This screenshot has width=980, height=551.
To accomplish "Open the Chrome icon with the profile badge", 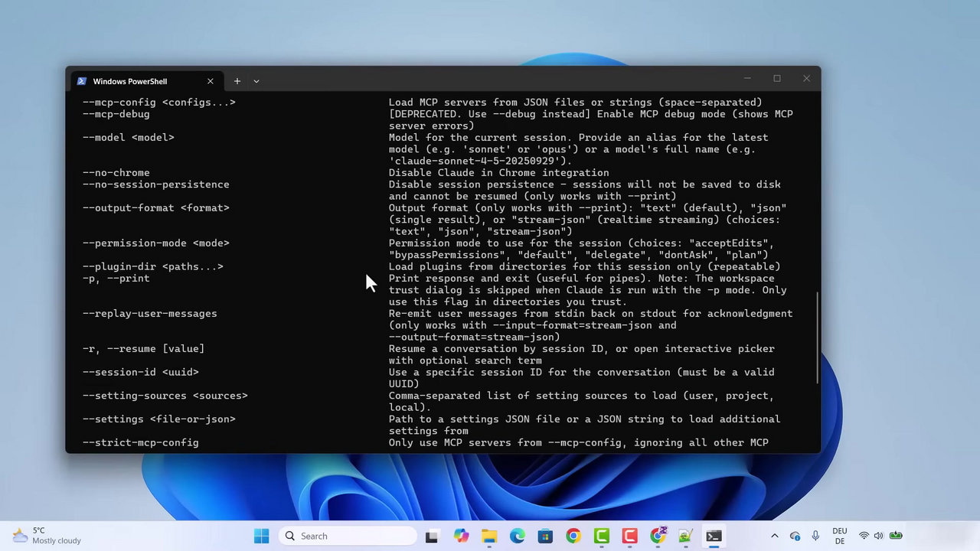I will pyautogui.click(x=658, y=536).
